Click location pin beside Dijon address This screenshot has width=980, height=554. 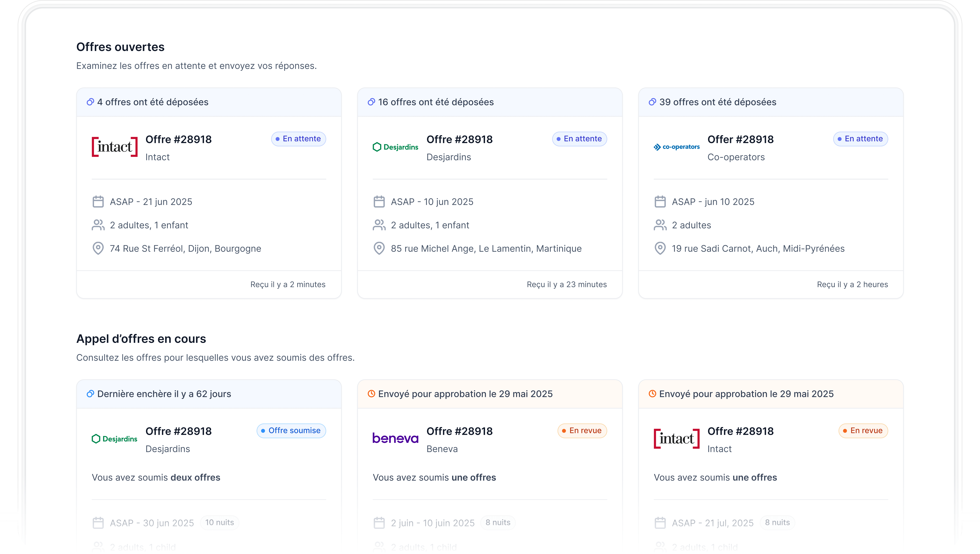(98, 248)
